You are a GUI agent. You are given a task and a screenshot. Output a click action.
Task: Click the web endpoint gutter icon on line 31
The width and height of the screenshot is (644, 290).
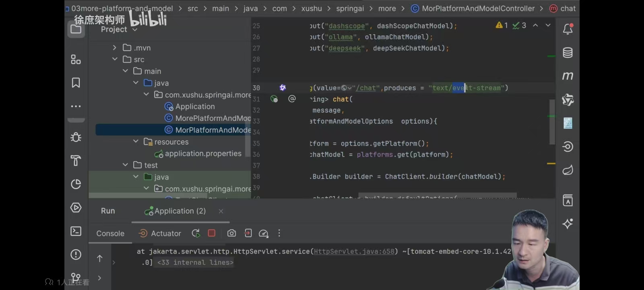275,99
